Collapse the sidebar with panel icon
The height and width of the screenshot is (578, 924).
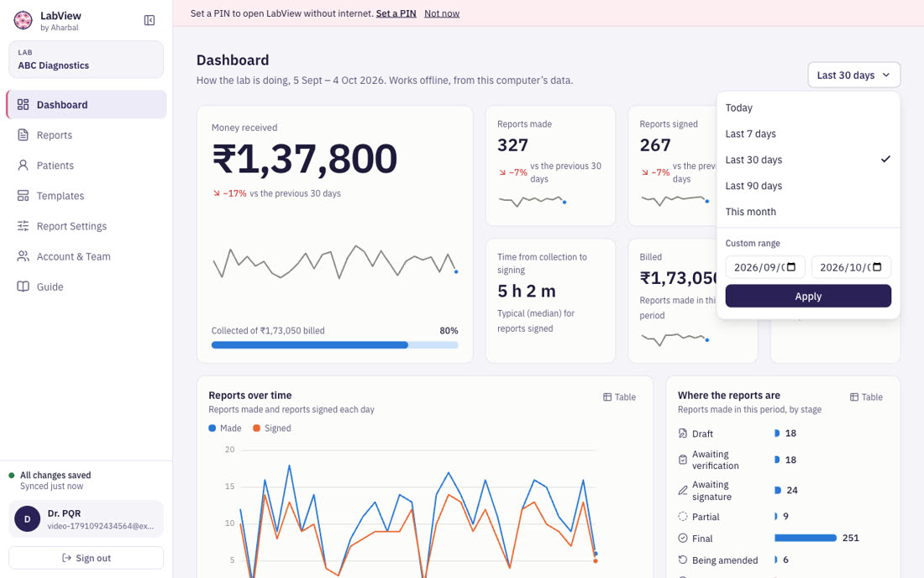point(150,21)
